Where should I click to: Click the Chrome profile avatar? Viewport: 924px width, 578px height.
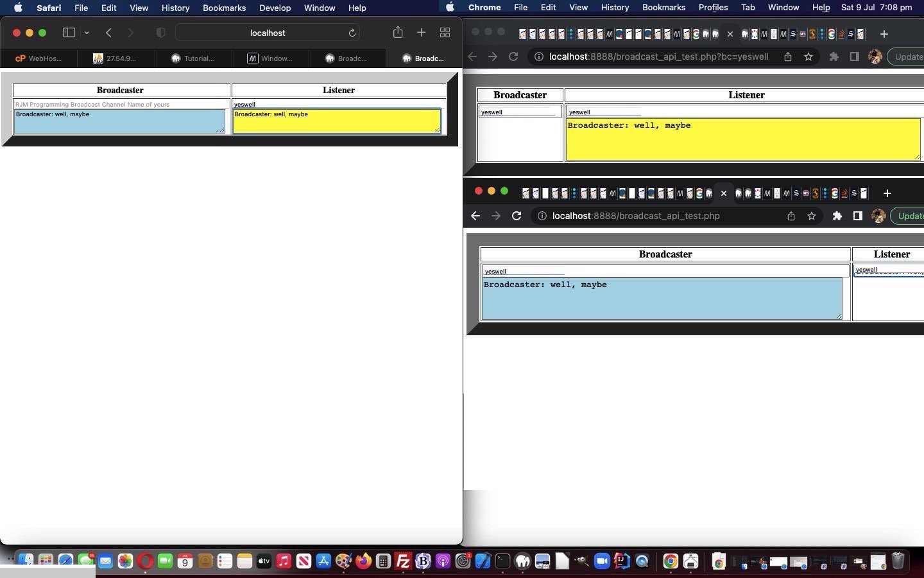coord(875,57)
